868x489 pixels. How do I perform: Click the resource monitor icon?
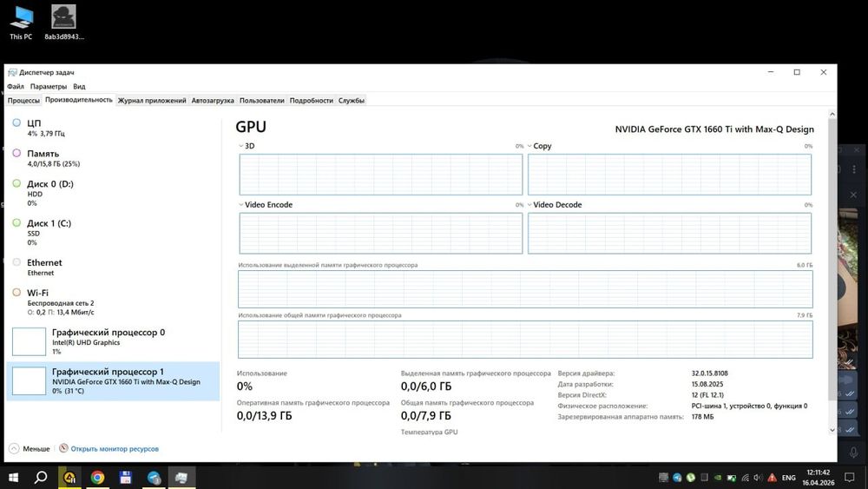tap(63, 448)
